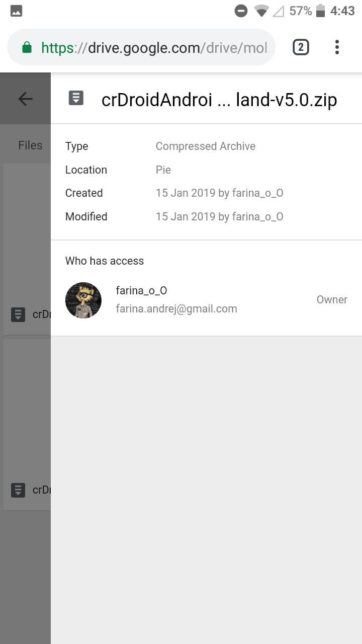Image resolution: width=362 pixels, height=644 pixels.
Task: Open Chrome three-dot overflow menu
Action: (337, 47)
